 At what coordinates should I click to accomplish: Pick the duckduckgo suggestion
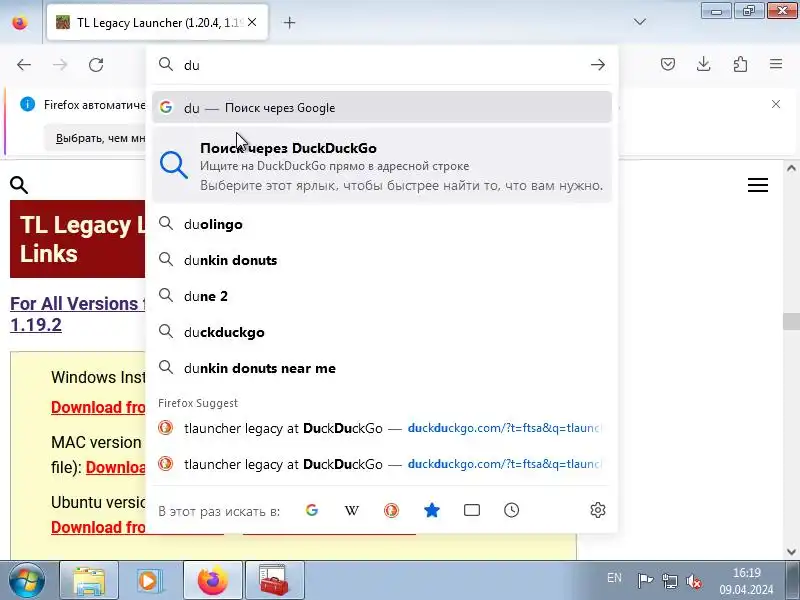click(382, 332)
